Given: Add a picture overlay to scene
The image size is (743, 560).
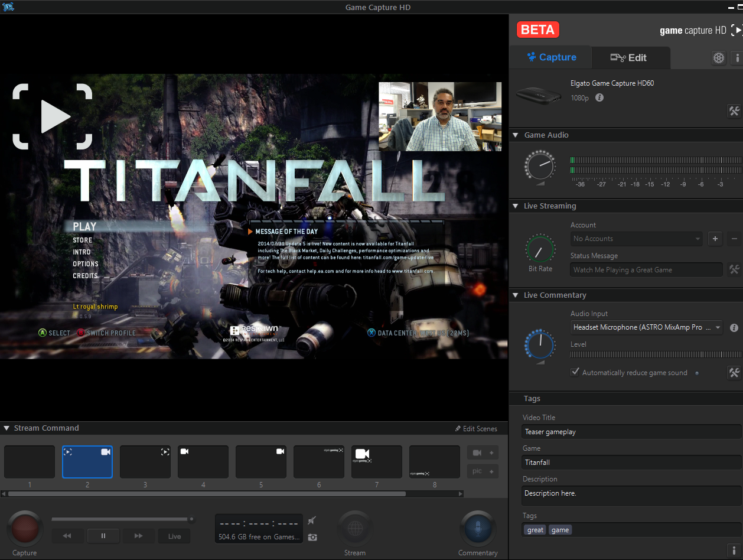Looking at the screenshot, I should coord(483,471).
